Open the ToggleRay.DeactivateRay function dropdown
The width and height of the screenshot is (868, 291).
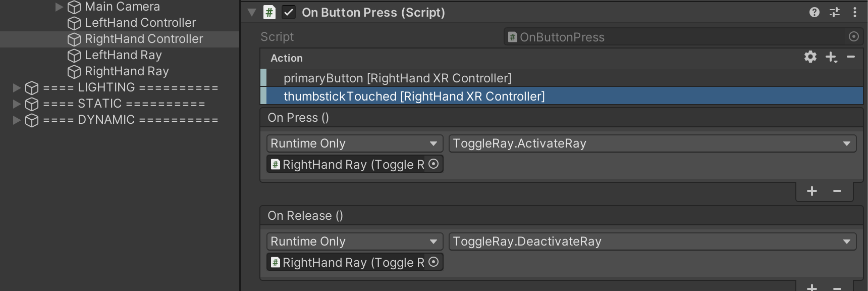click(x=652, y=241)
